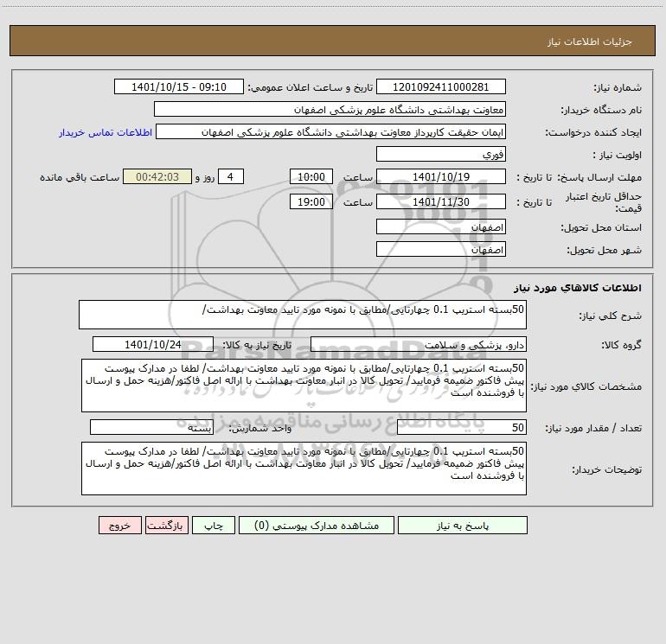Click the delivery city field اصفهان
666x644 pixels.
pos(441,249)
